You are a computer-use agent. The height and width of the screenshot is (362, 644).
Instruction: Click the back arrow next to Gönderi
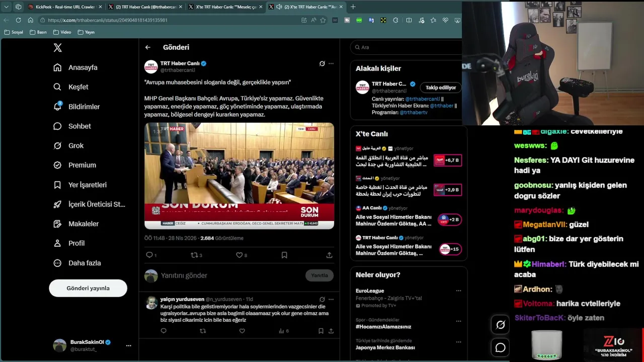[148, 47]
